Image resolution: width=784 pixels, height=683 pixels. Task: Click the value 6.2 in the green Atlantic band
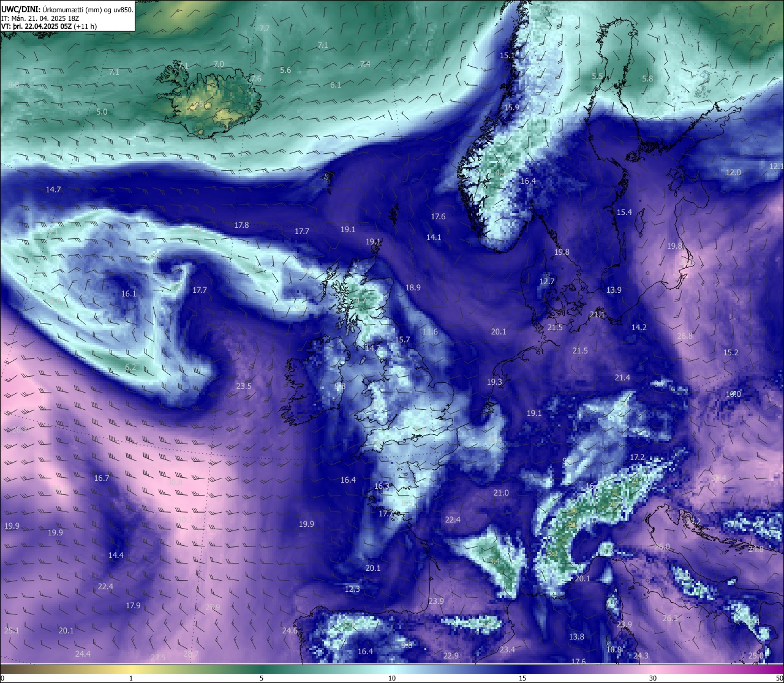click(130, 367)
